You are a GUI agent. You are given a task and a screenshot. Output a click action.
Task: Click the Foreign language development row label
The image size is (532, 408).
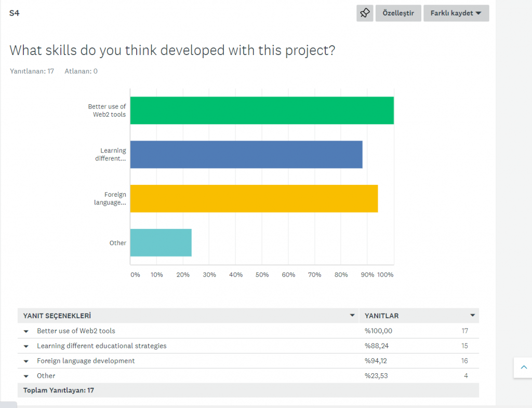tap(86, 361)
